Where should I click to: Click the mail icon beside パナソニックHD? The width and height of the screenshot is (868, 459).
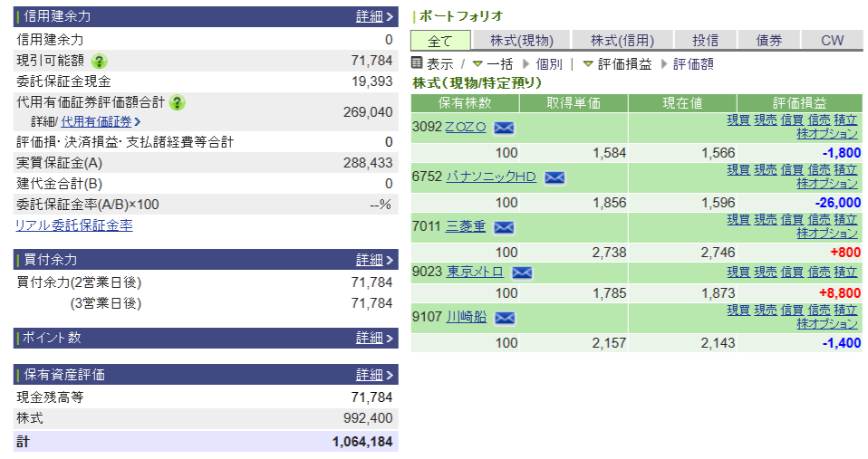tap(555, 177)
